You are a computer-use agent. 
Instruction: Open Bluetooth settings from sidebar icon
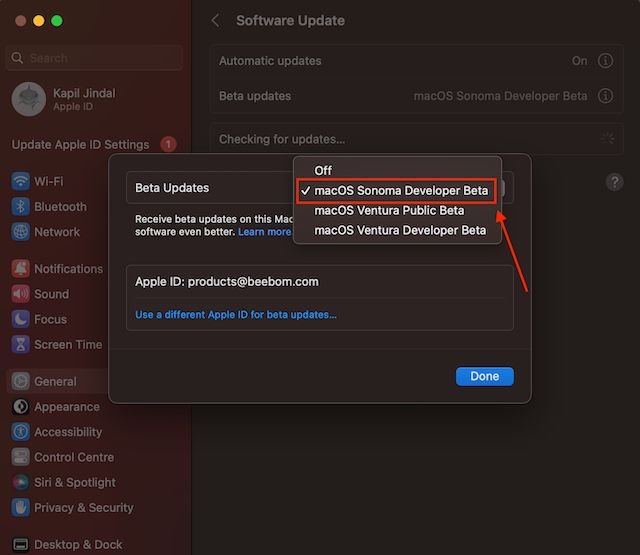[x=20, y=207]
